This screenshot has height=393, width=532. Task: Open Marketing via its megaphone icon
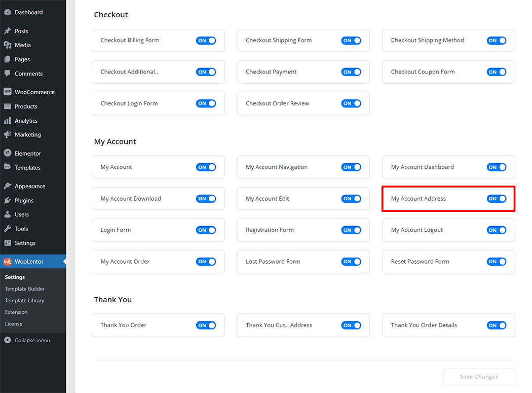(8, 135)
